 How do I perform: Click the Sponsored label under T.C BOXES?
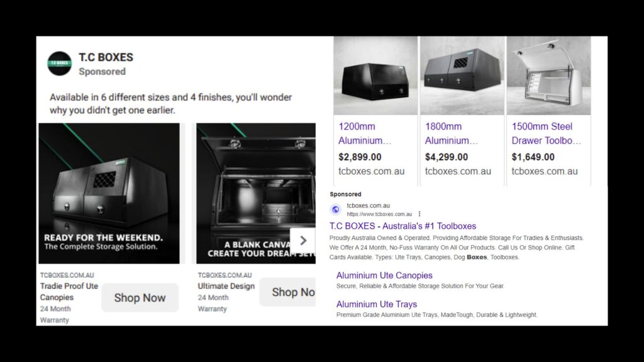point(103,72)
